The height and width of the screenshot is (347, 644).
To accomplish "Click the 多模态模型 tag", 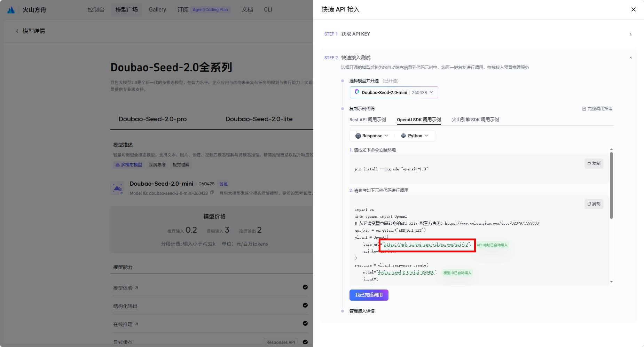I will [x=129, y=165].
